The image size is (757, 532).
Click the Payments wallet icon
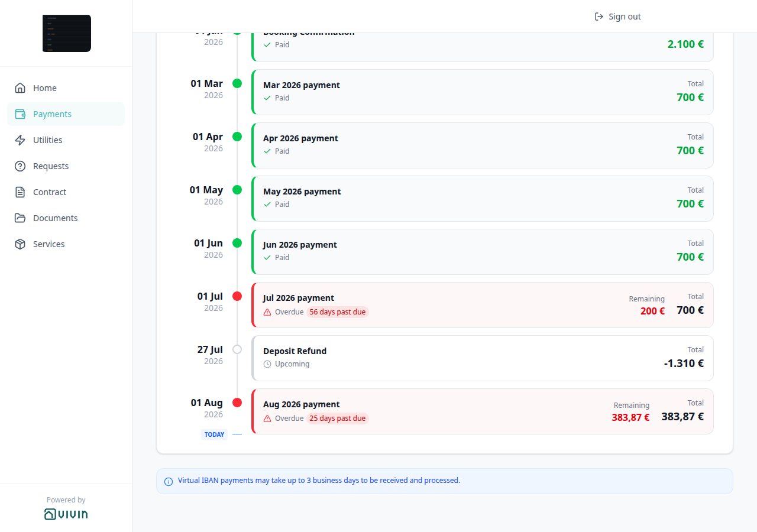pyautogui.click(x=20, y=114)
